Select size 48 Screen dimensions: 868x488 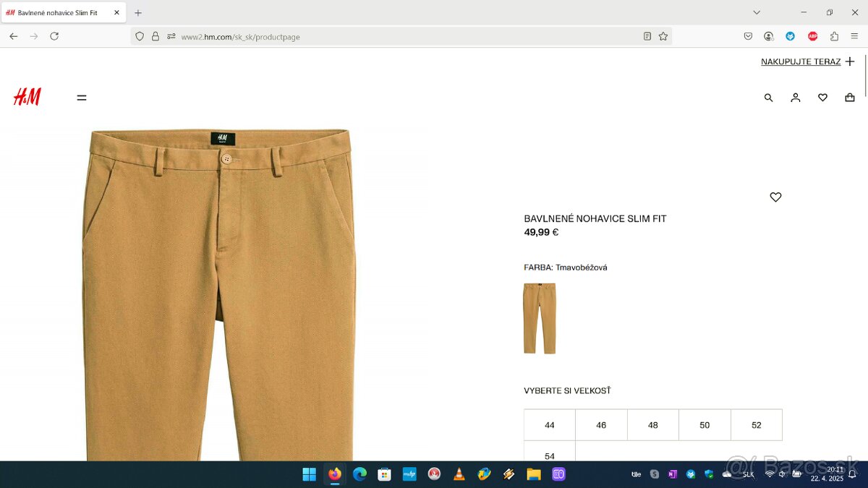(x=652, y=424)
